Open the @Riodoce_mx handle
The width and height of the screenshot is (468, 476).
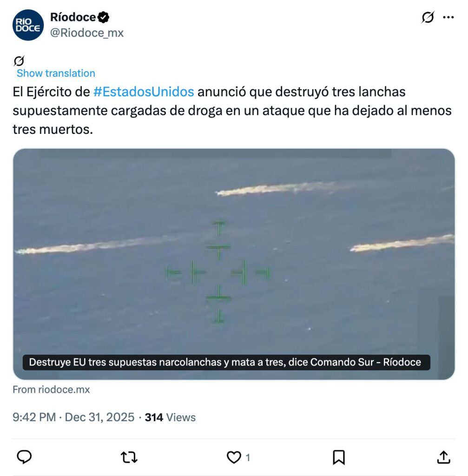click(87, 33)
